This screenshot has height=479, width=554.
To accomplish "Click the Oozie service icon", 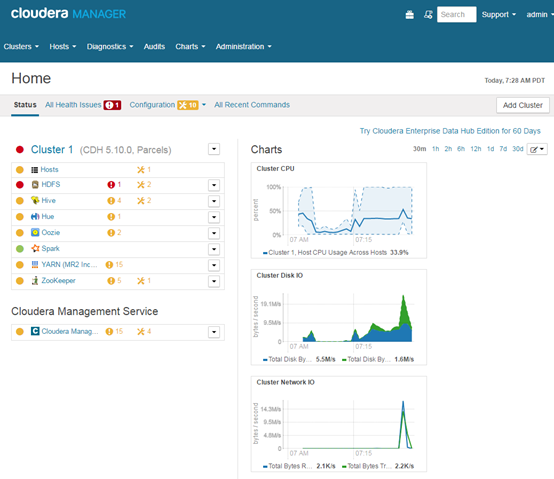I will point(35,232).
